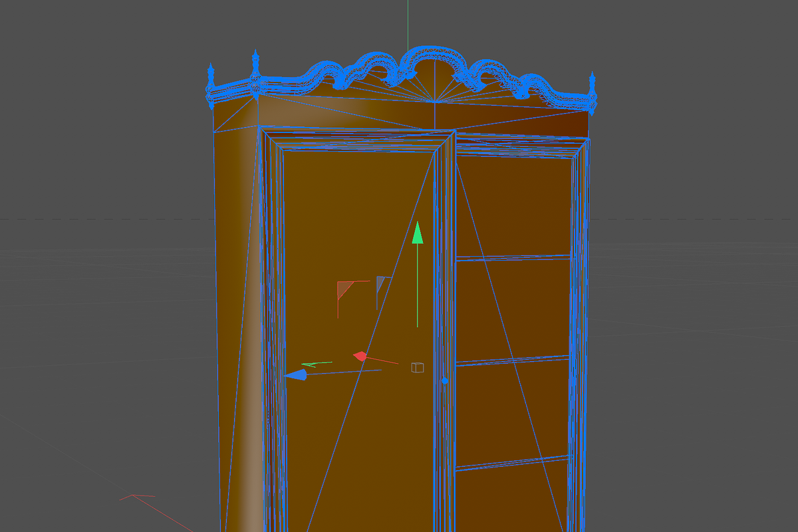Click the middle shelf in the right compartment
Image resolution: width=798 pixels, height=532 pixels.
[513, 360]
